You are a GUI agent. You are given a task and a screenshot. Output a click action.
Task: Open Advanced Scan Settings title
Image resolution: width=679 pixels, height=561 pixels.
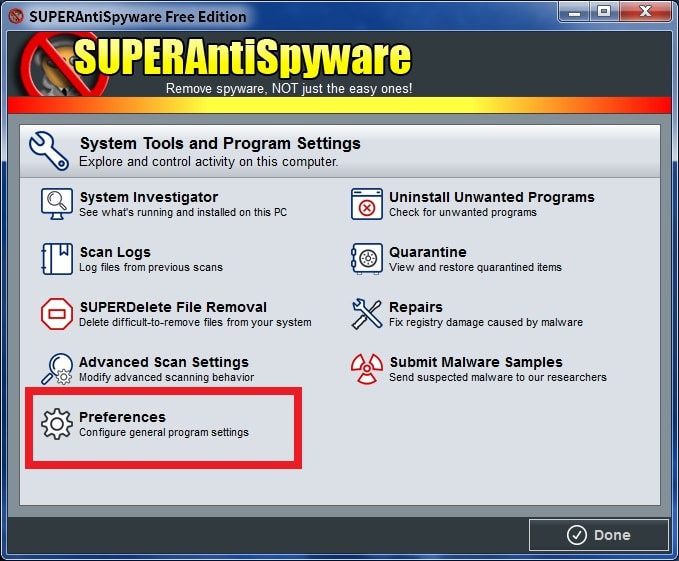pyautogui.click(x=164, y=362)
